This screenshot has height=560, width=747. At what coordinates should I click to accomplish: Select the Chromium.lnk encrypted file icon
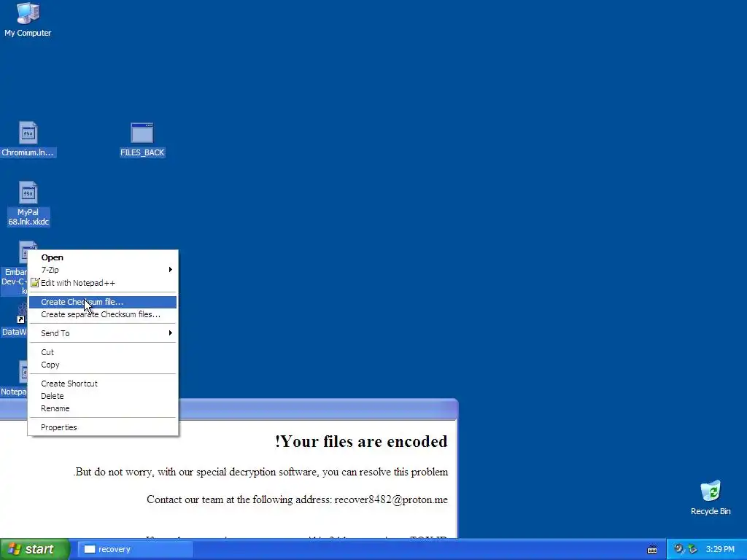(x=28, y=139)
